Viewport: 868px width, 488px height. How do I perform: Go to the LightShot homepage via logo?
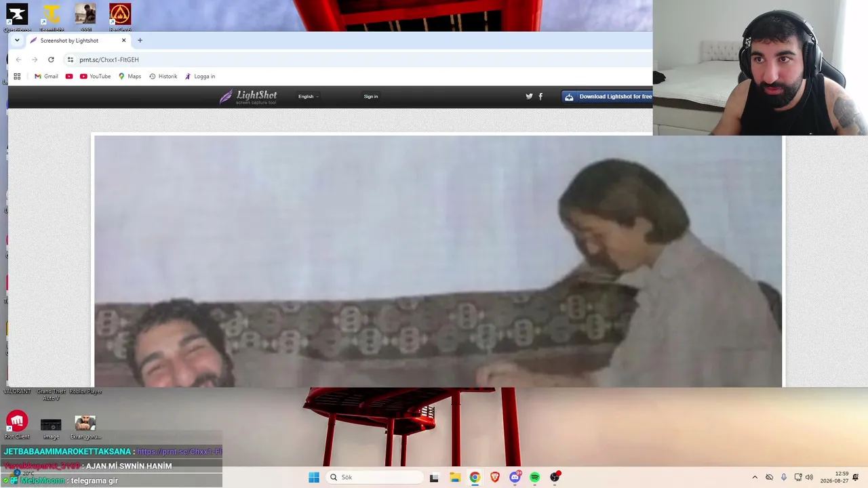[248, 97]
